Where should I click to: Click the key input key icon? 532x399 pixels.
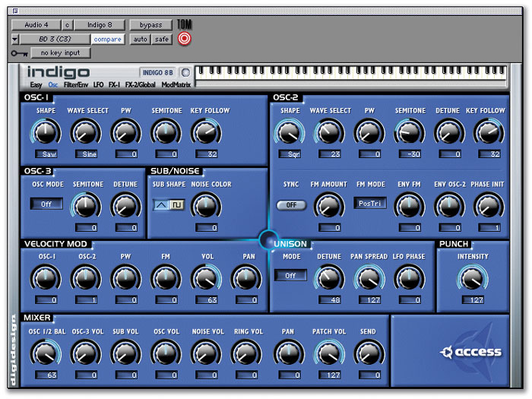pyautogui.click(x=20, y=53)
